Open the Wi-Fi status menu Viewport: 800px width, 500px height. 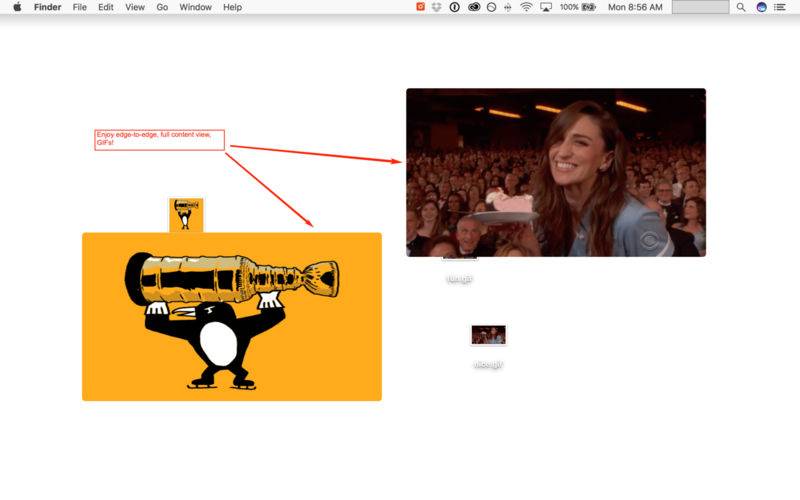526,7
